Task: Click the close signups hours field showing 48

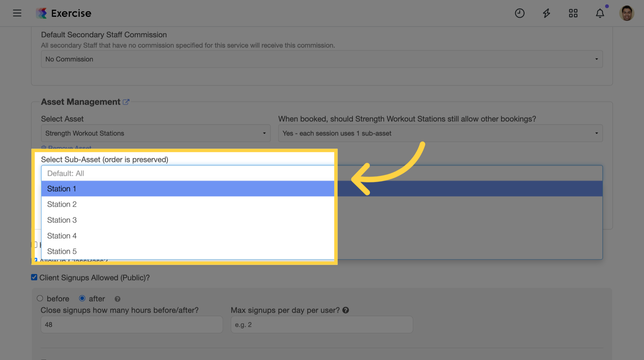Action: 131,324
